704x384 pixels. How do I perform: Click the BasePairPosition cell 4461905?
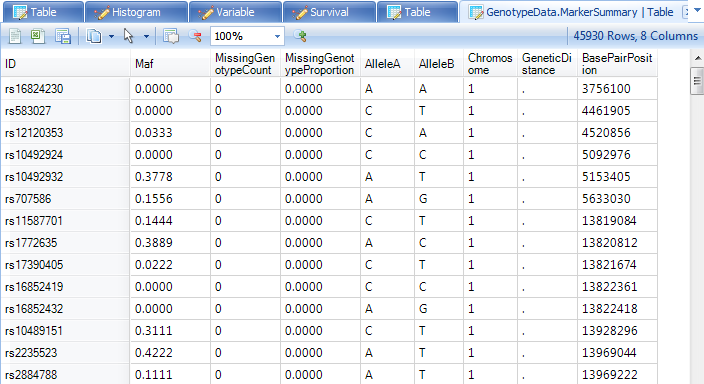(617, 110)
